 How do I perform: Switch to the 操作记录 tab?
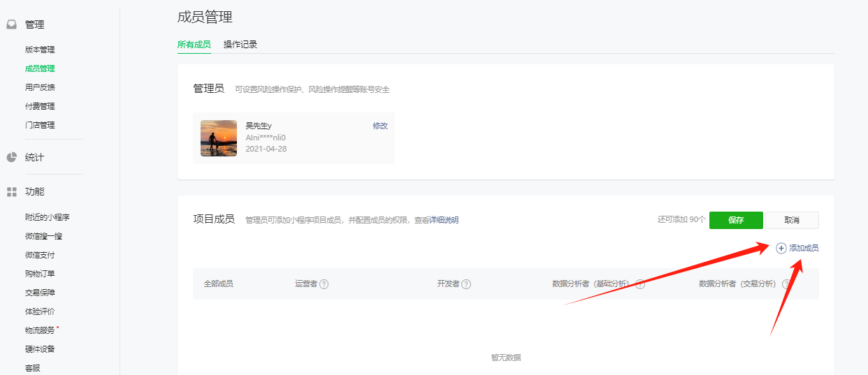(x=240, y=45)
